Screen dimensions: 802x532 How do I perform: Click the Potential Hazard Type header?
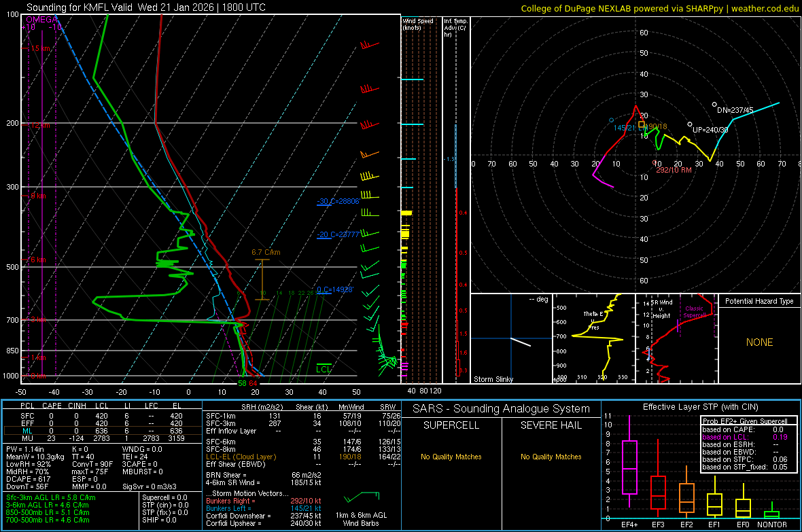point(759,301)
